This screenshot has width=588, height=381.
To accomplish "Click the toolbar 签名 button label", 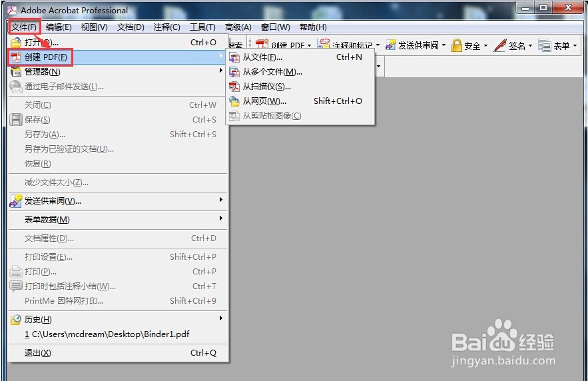I will [517, 46].
